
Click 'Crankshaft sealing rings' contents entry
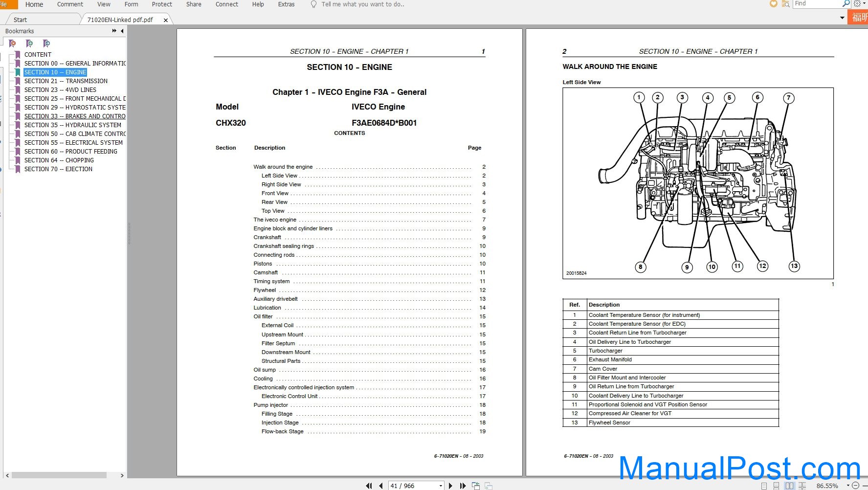(x=284, y=246)
